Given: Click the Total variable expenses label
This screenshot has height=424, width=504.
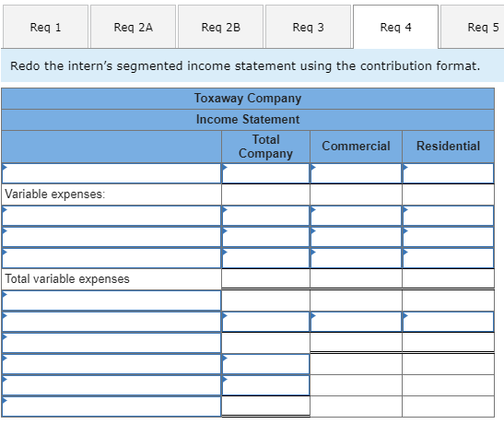Looking at the screenshot, I should click(x=67, y=278).
